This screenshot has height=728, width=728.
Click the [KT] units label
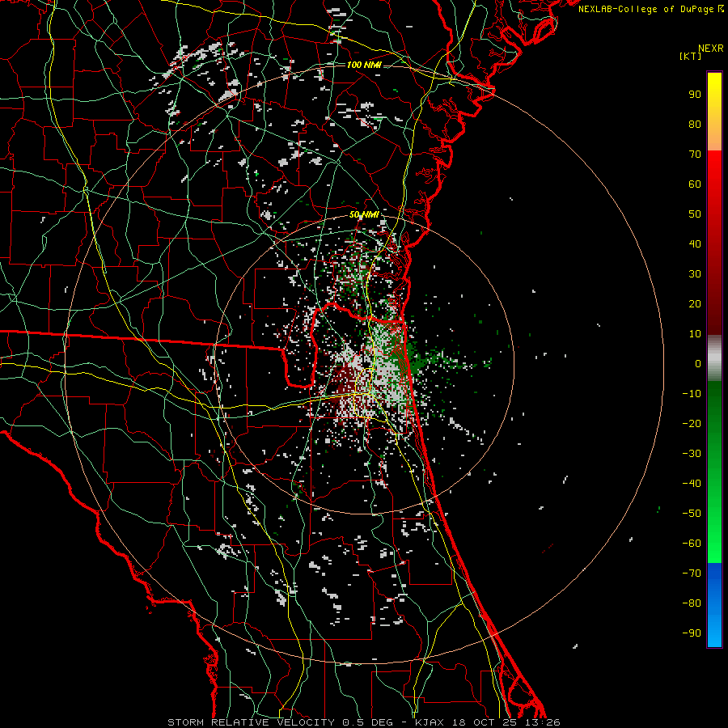click(x=691, y=56)
